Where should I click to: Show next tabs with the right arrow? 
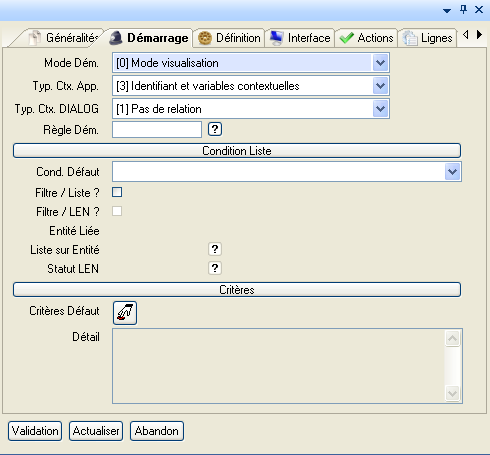coord(479,34)
